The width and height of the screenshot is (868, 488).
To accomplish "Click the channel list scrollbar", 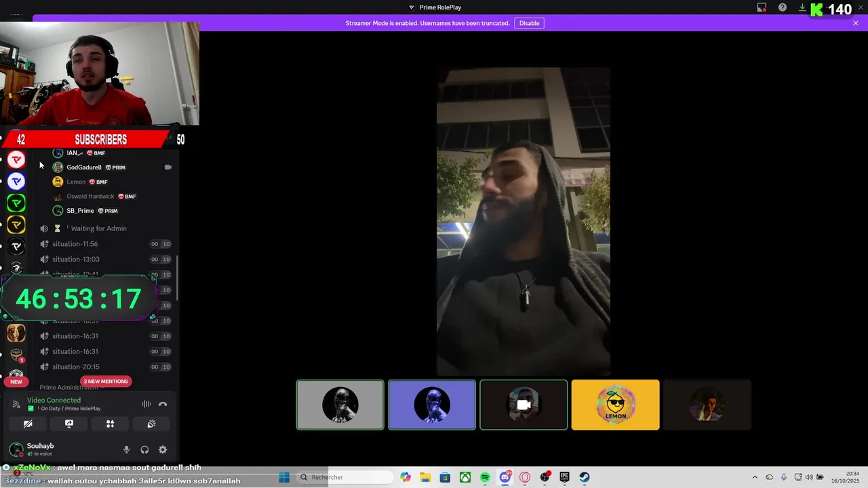I will tap(178, 279).
